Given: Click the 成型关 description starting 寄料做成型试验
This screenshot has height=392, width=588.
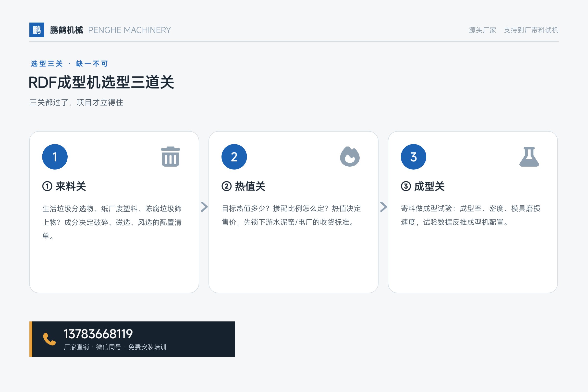Looking at the screenshot, I should point(470,215).
